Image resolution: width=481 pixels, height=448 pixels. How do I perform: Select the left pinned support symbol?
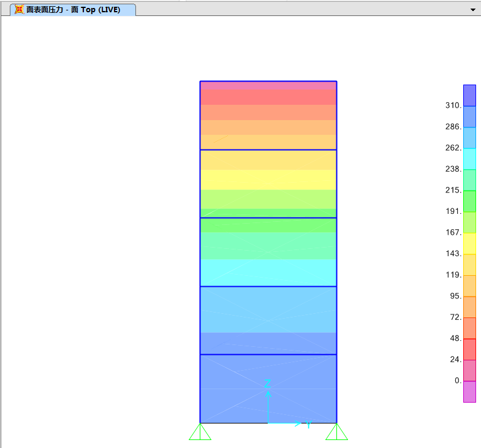(200, 432)
